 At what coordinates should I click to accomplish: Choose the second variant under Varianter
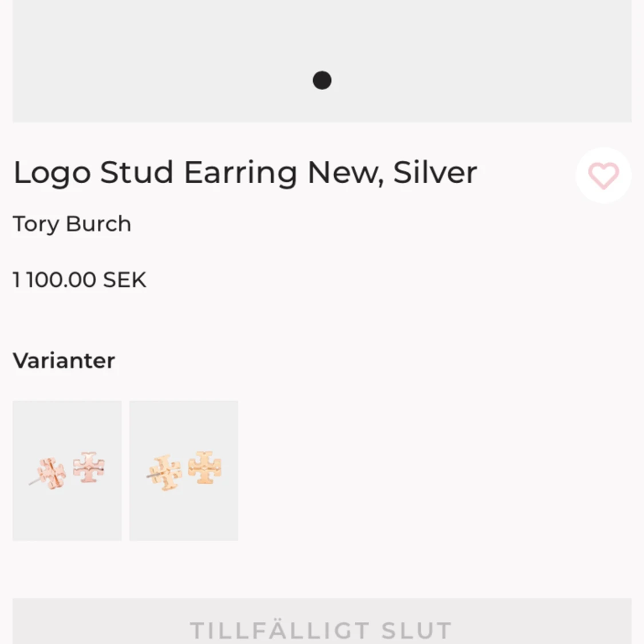pyautogui.click(x=184, y=471)
